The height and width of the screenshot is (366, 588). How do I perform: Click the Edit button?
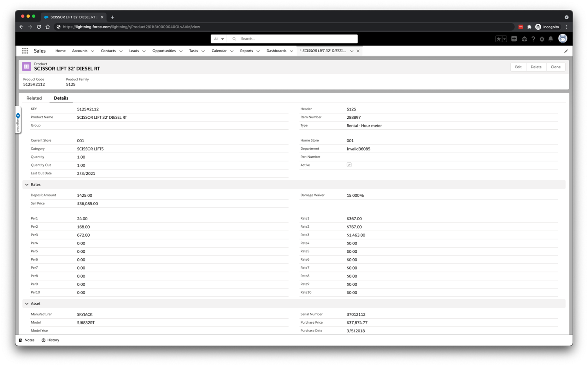(x=518, y=67)
